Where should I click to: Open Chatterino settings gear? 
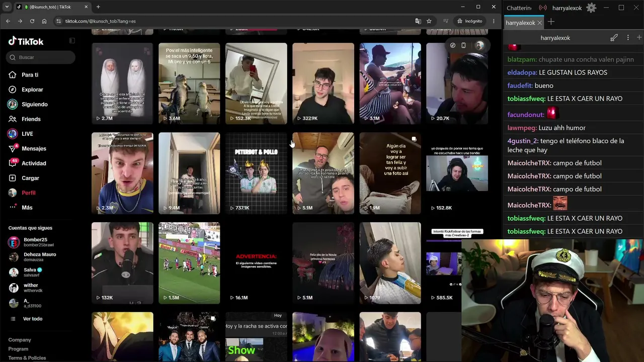click(x=591, y=8)
